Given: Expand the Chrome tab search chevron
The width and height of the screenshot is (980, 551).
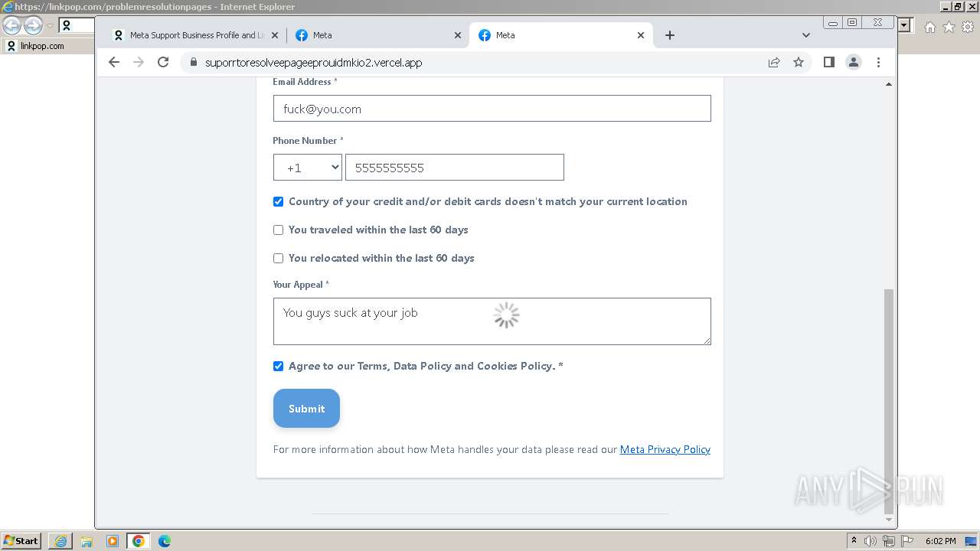Looking at the screenshot, I should 805,35.
